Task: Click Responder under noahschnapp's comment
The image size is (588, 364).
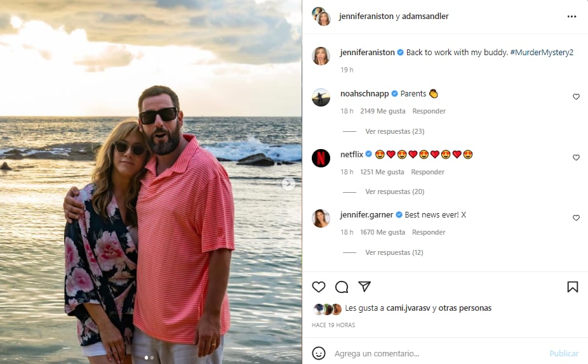Action: click(429, 111)
